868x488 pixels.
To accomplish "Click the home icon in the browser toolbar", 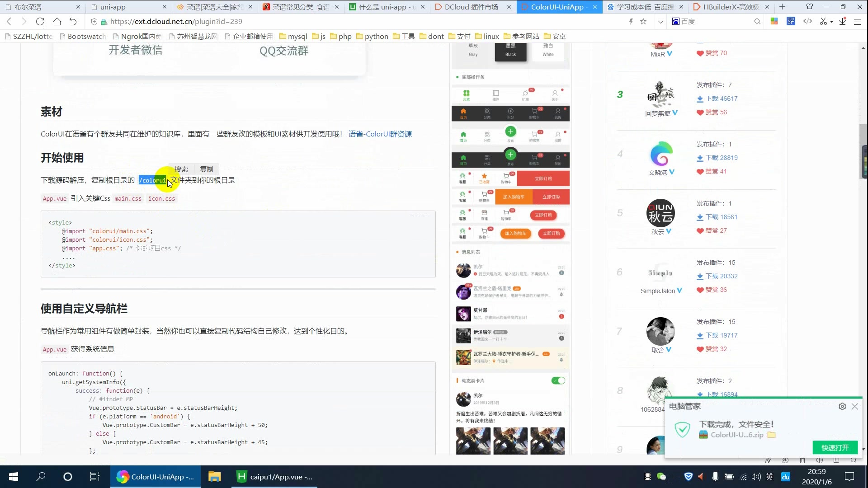I will (57, 21).
